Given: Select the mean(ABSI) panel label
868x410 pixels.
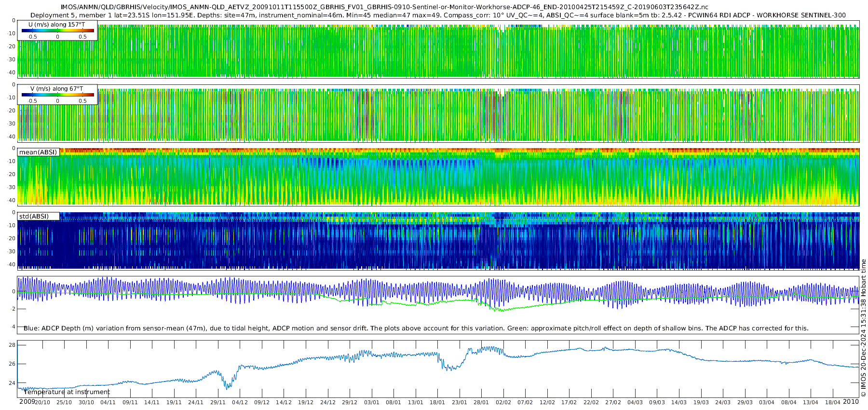Looking at the screenshot, I should [38, 152].
